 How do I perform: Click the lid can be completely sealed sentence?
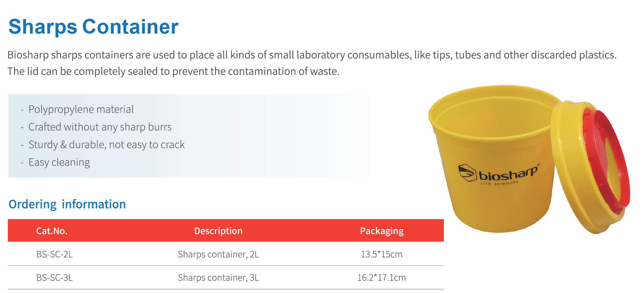click(x=173, y=71)
